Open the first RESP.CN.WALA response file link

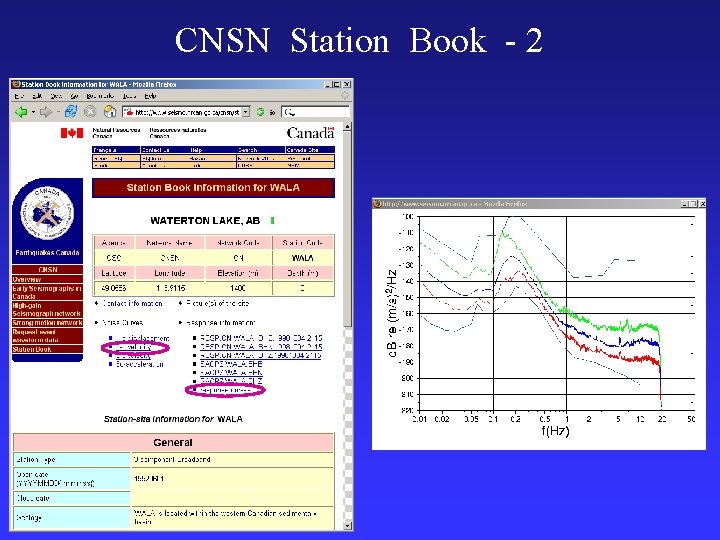coord(261,338)
